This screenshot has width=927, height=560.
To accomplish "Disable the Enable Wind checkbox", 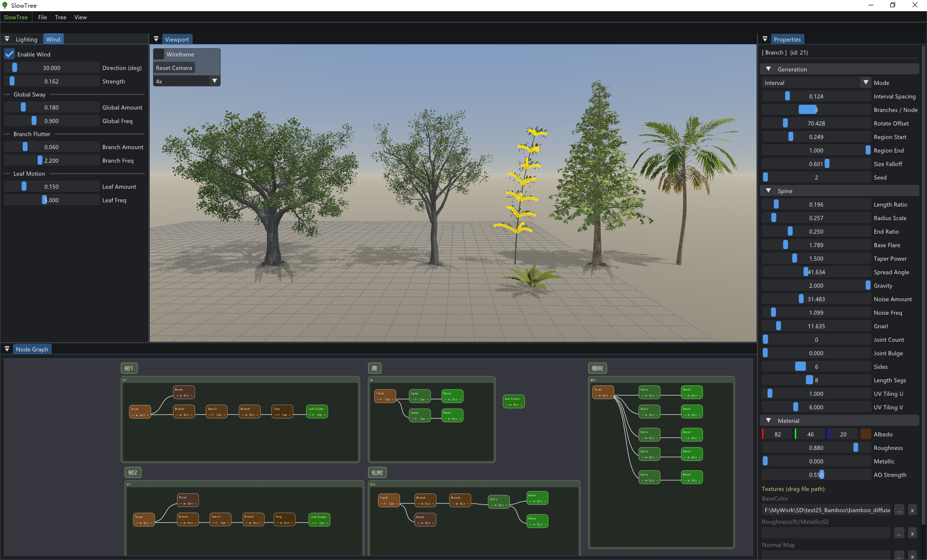I will click(x=10, y=54).
